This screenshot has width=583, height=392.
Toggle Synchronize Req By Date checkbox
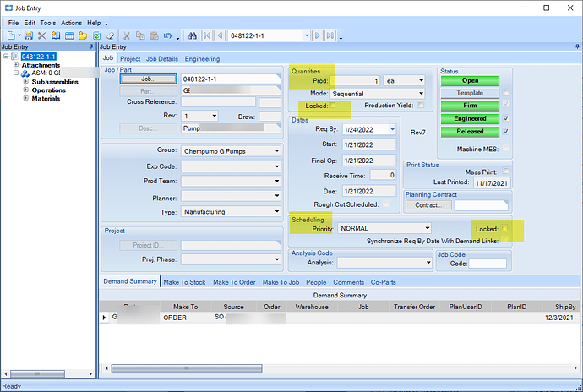pos(504,239)
